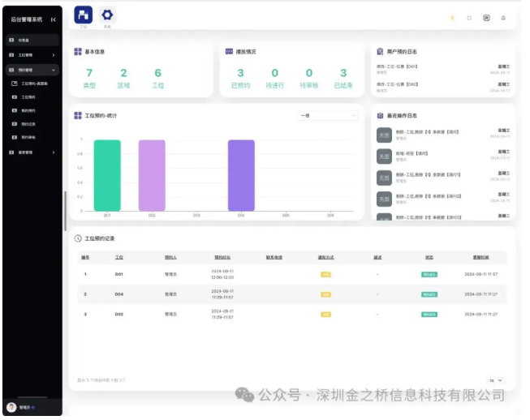530x420 pixels.
Task: Open the 系统 gear icon in top bar
Action: pos(107,15)
